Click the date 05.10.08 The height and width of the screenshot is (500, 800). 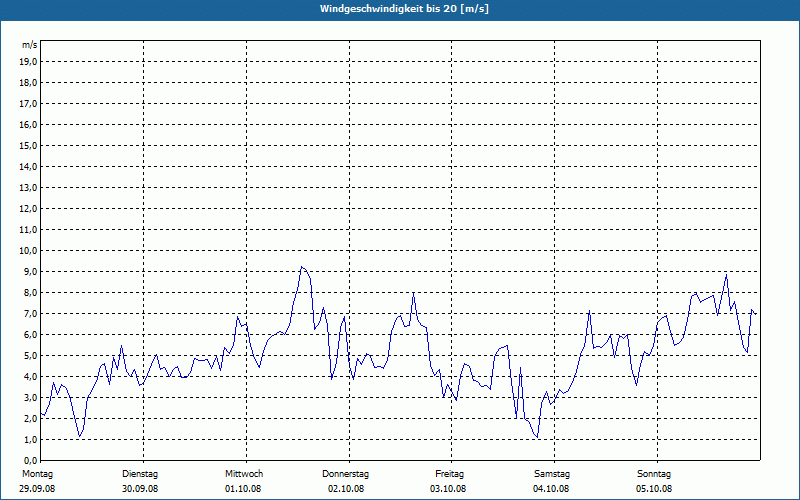pyautogui.click(x=654, y=489)
